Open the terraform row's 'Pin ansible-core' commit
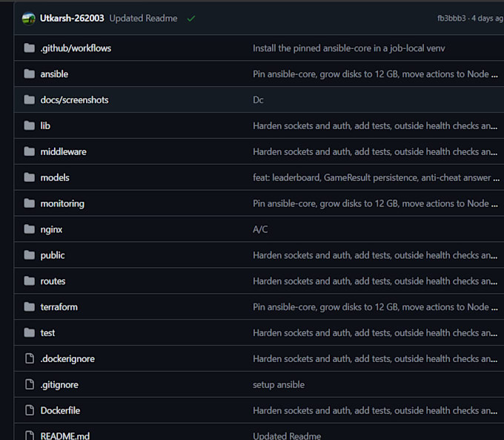 pos(375,307)
